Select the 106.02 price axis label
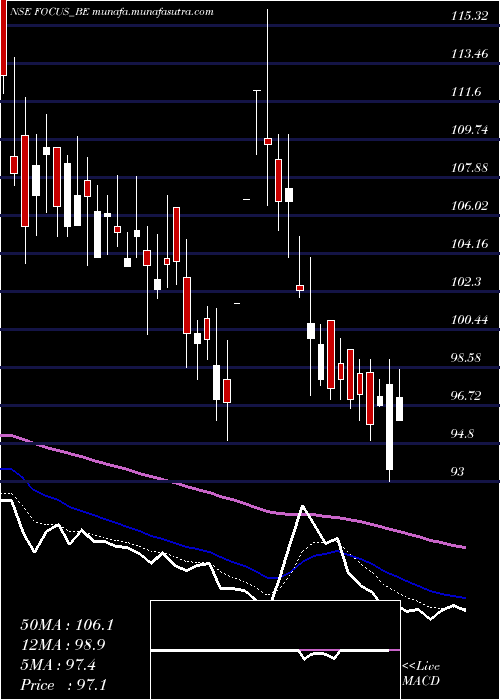 (x=469, y=206)
